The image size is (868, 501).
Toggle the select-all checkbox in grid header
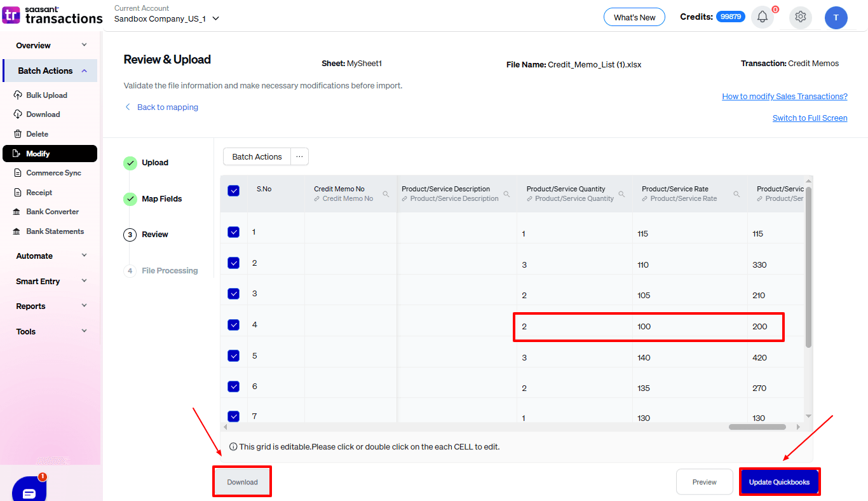coord(233,190)
